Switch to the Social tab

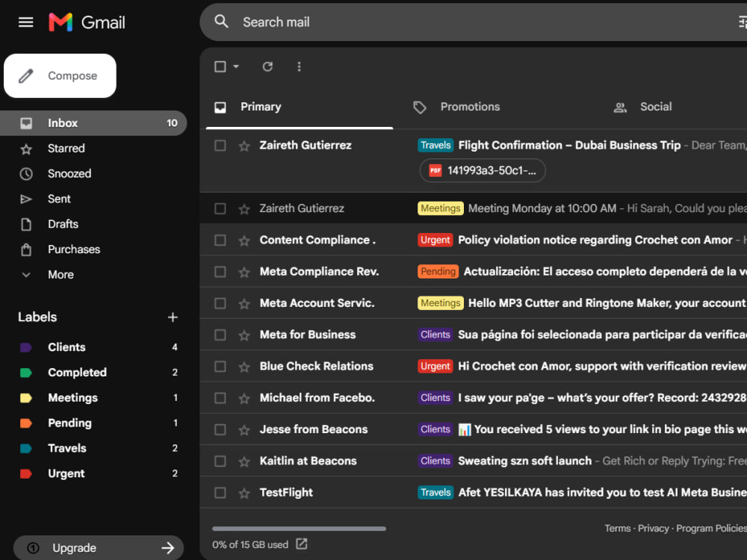[x=642, y=107]
